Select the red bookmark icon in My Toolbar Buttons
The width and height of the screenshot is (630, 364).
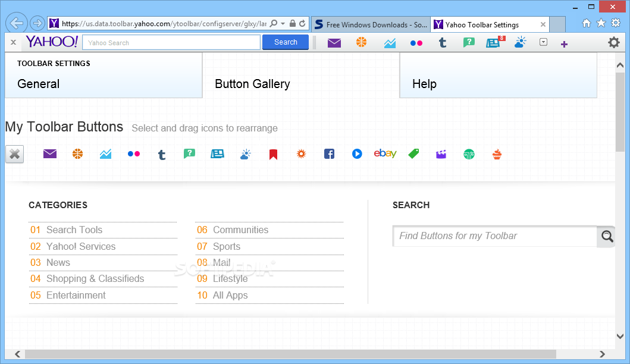(x=273, y=155)
